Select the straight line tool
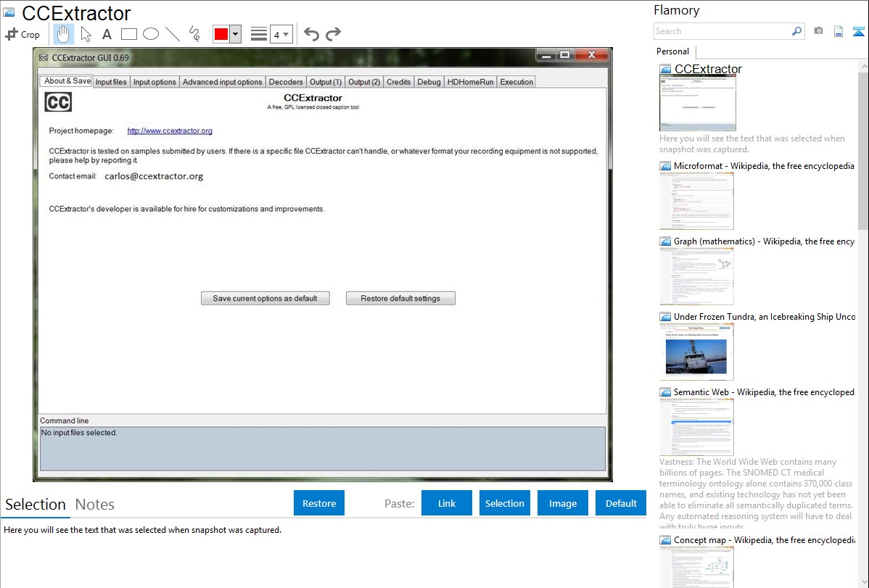Image resolution: width=869 pixels, height=588 pixels. click(x=173, y=34)
